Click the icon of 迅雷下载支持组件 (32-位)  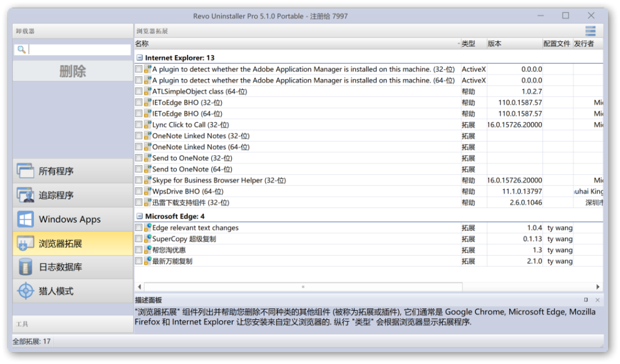click(x=148, y=202)
